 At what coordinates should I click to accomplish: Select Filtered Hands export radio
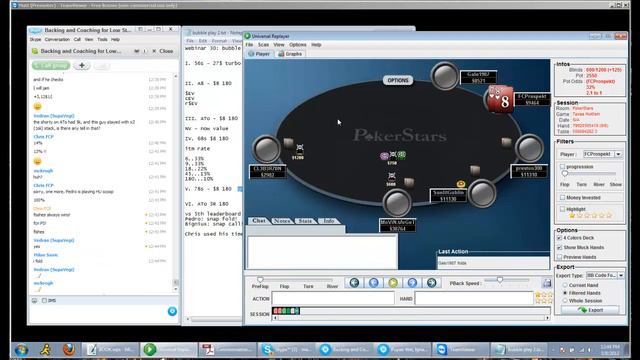(x=565, y=293)
